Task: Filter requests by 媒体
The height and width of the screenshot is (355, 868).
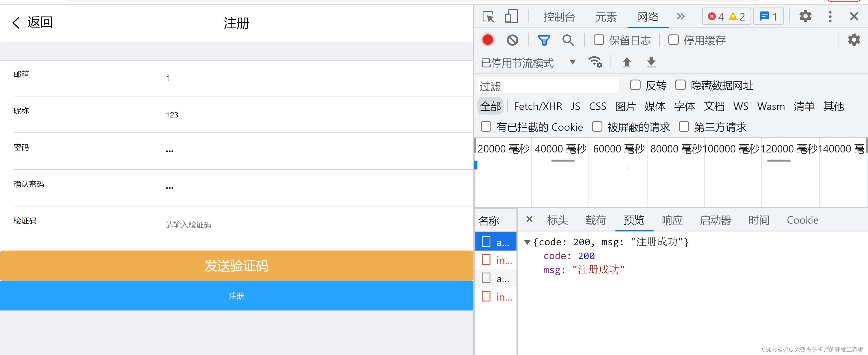Action: click(654, 106)
